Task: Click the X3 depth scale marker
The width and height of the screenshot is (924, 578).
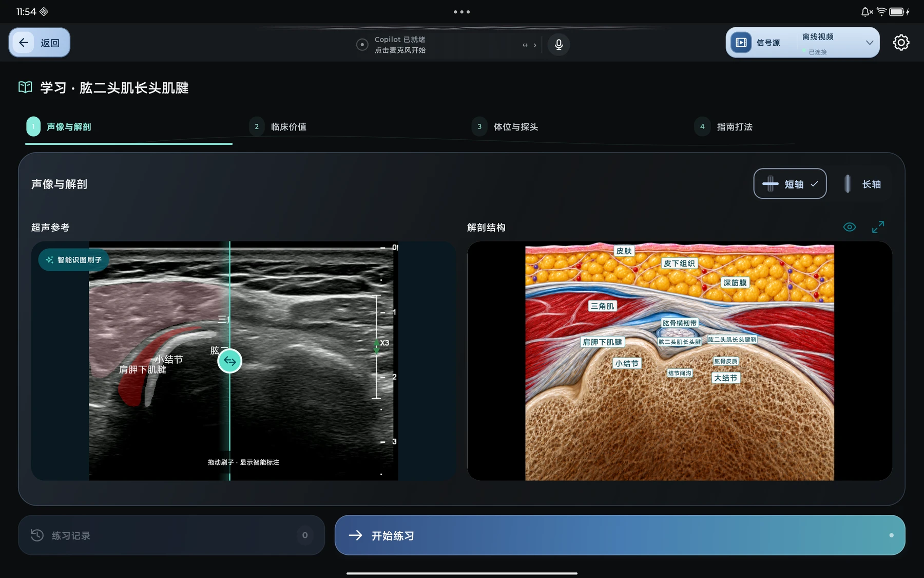Action: tap(384, 343)
